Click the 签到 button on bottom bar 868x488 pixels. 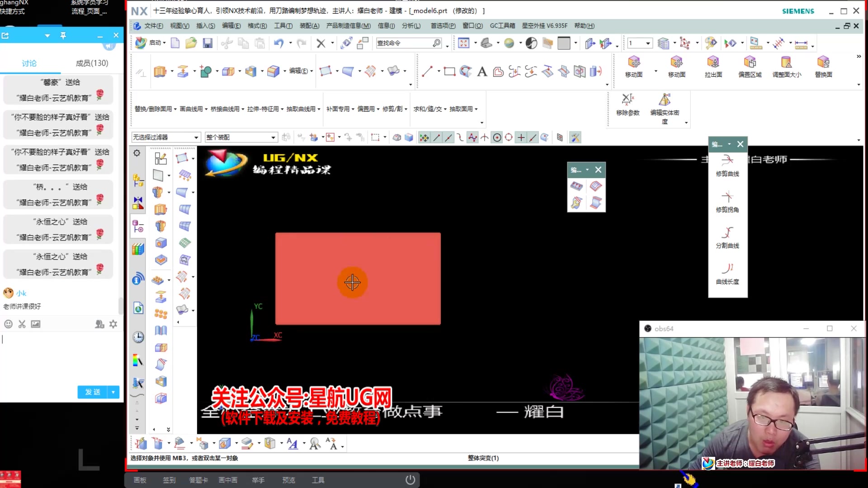pos(169,480)
